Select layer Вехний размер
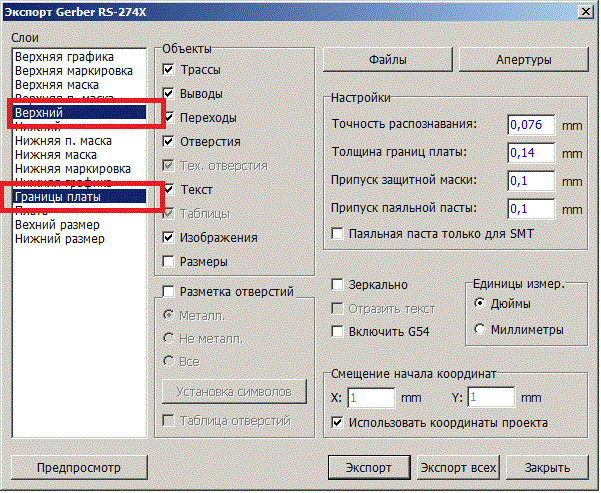Viewport: 601px width, 493px height. [x=80, y=225]
